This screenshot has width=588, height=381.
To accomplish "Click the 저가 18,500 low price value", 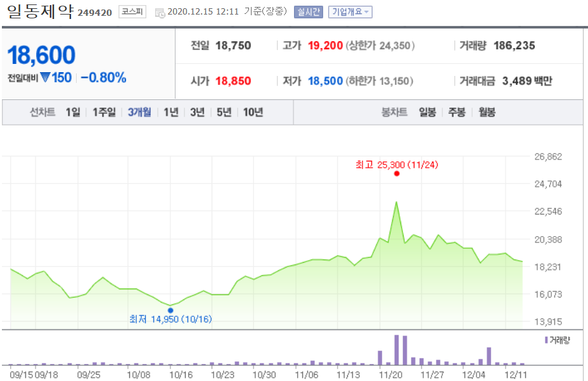I will pos(326,81).
